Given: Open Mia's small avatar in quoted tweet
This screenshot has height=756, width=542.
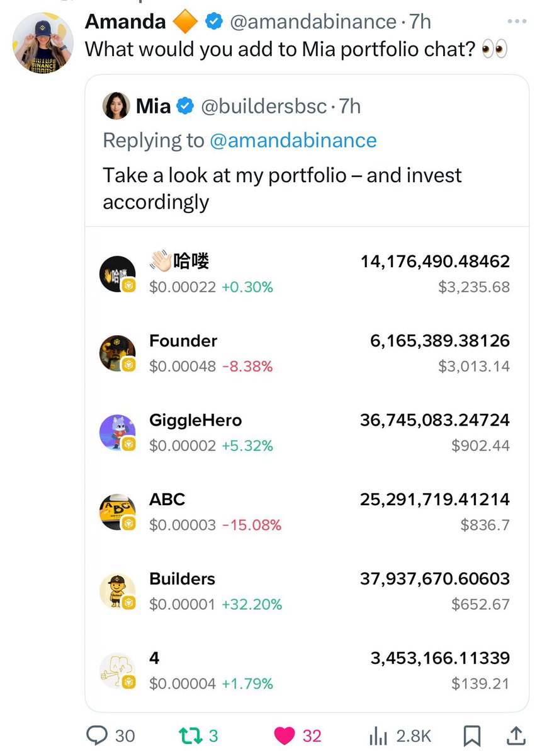Looking at the screenshot, I should pyautogui.click(x=116, y=106).
